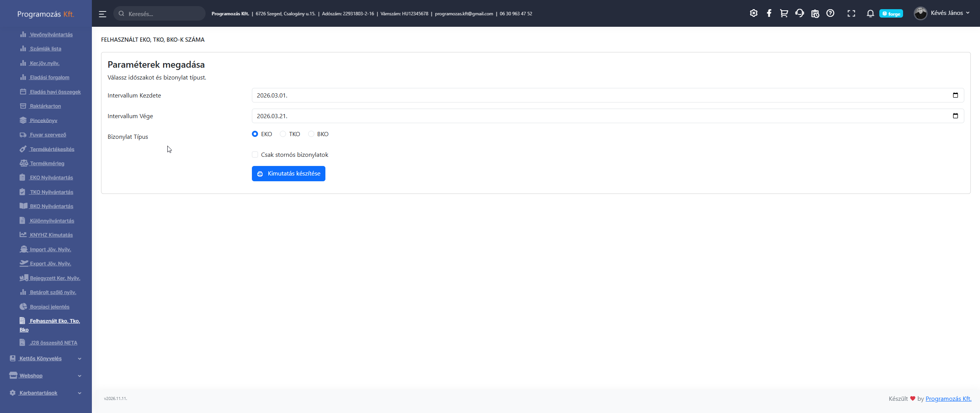Click the Kimutatás készítése button
The height and width of the screenshot is (413, 980).
click(x=288, y=174)
